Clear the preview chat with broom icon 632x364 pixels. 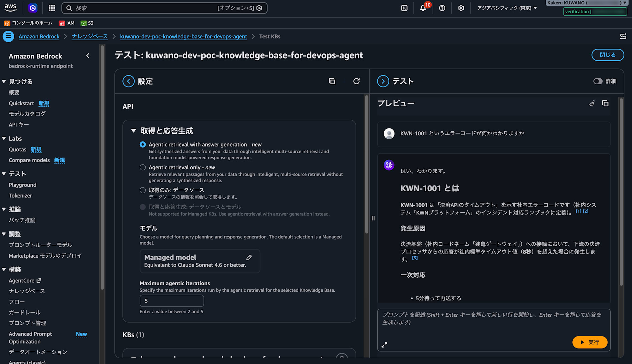tap(592, 104)
